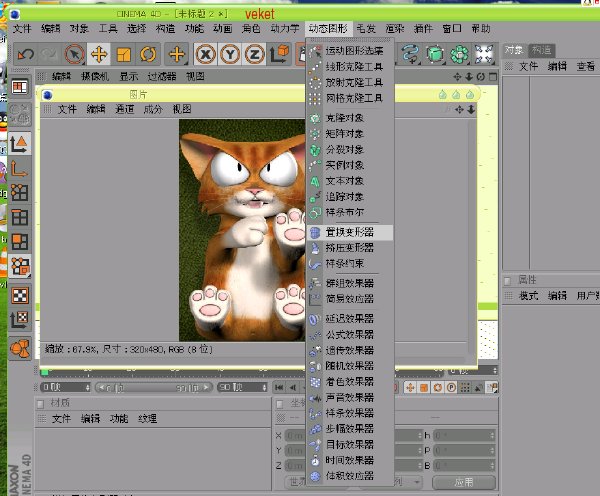Screen dimensions: 600x496
Task: Click the current frame 0 帧 field
Action: click(x=65, y=387)
